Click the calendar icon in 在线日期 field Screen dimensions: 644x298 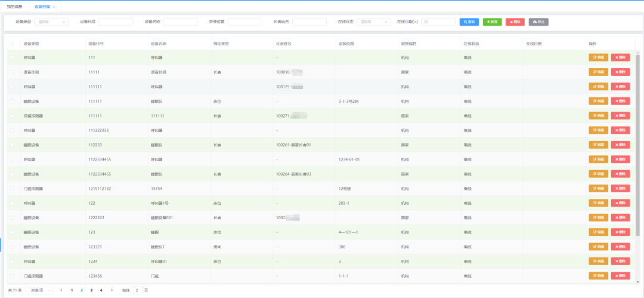click(426, 22)
